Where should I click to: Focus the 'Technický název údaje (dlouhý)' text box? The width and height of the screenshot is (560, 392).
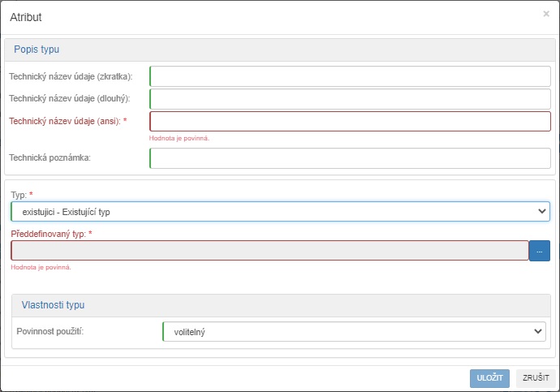[x=350, y=99]
